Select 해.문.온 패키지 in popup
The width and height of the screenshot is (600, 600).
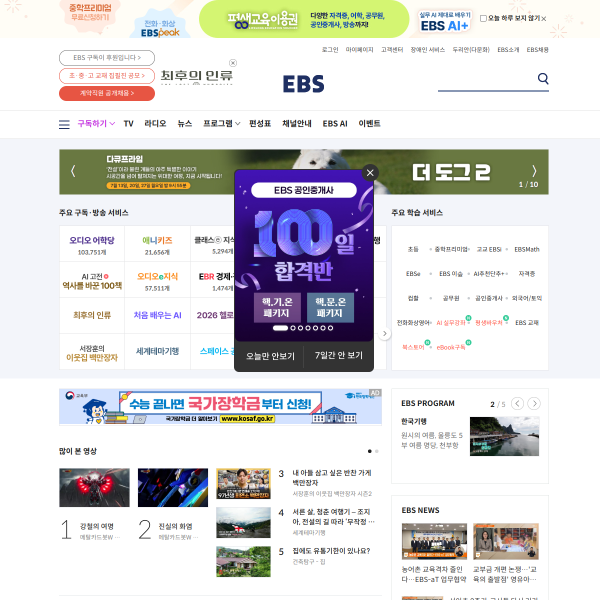click(x=331, y=308)
